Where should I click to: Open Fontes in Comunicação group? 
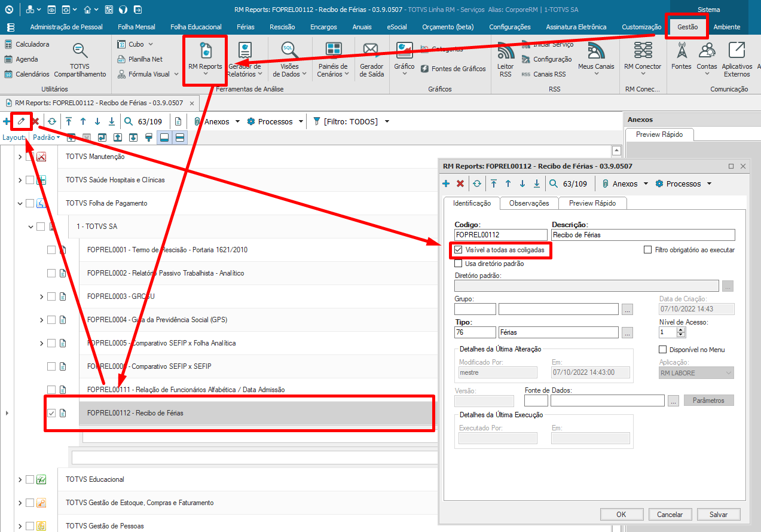tap(681, 56)
